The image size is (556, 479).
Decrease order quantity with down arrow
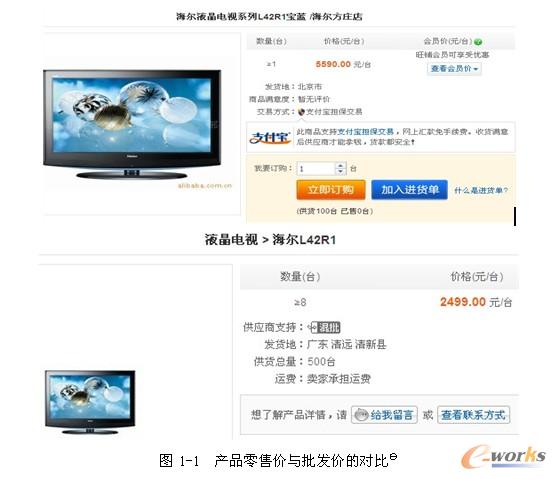pyautogui.click(x=340, y=172)
